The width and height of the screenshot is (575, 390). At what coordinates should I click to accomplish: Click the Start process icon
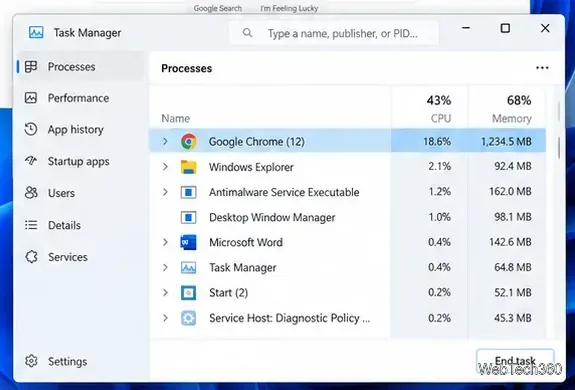(188, 292)
